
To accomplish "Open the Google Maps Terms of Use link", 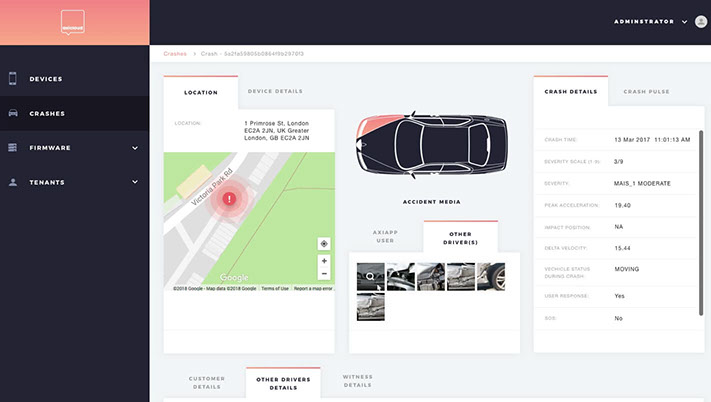I will point(275,288).
